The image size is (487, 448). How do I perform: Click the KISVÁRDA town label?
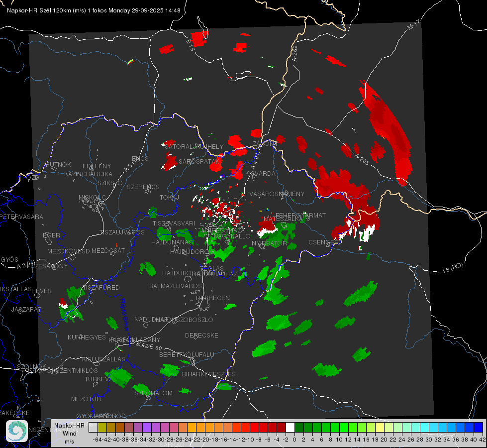260,174
